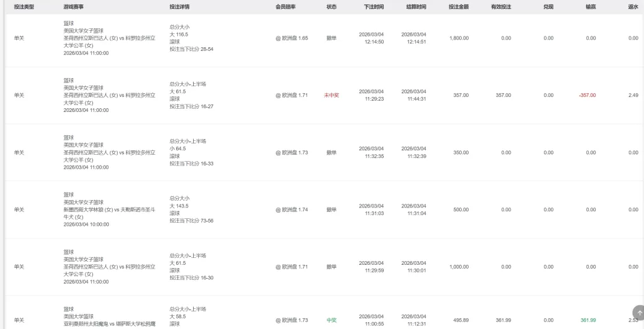Click the 1,800.00 bet amount cell
Image resolution: width=644 pixels, height=329 pixels.
click(459, 38)
